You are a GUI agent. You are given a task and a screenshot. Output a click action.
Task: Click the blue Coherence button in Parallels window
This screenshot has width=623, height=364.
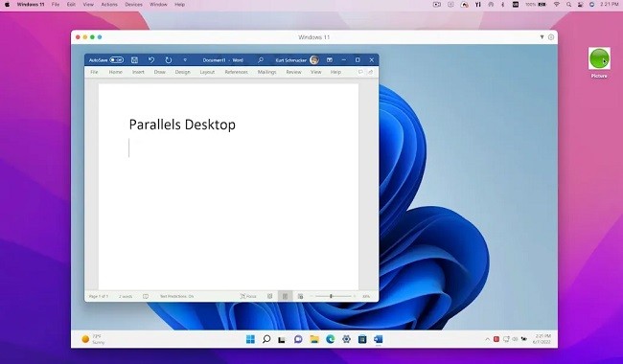click(x=100, y=37)
